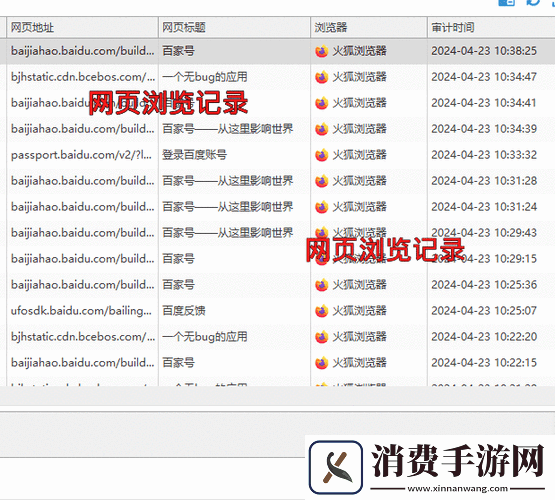Screen dimensions: 555x500
Task: Click baijiahao URL in the 10:25:36 row
Action: (82, 285)
